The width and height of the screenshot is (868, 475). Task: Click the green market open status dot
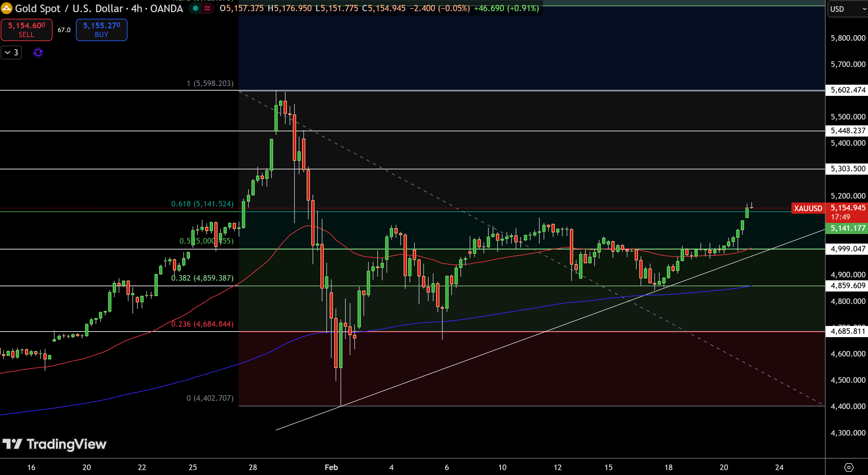195,9
